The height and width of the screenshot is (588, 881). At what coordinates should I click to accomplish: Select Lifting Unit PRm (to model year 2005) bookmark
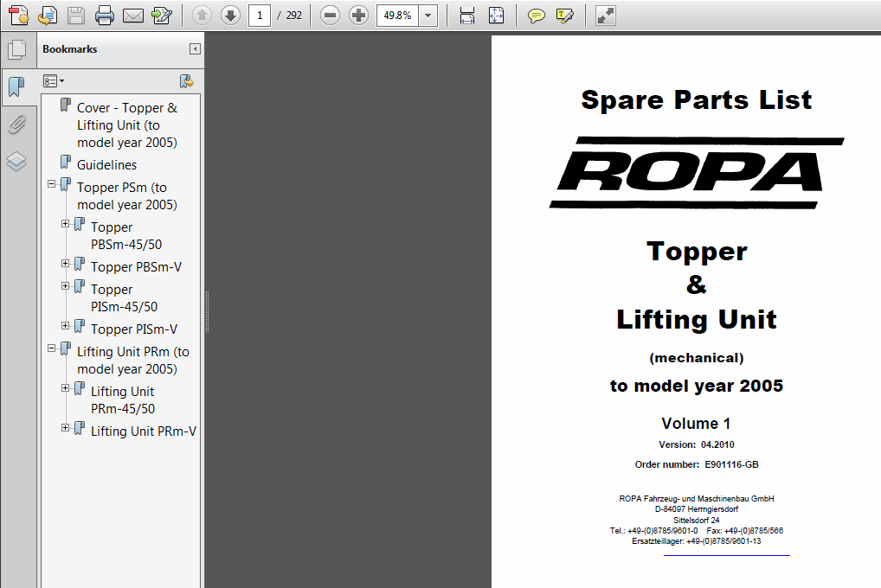click(x=133, y=360)
